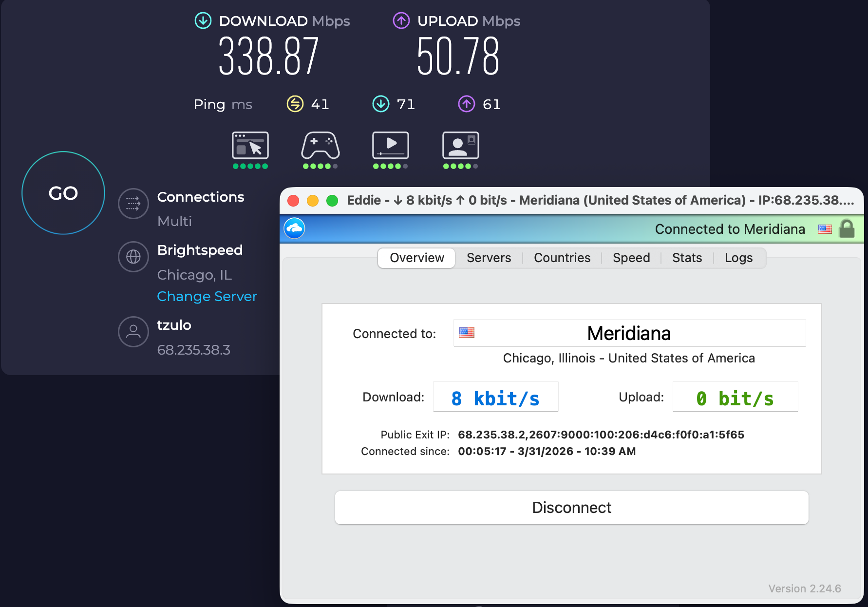Click the Brightspeed provider globe icon
868x607 pixels.
133,257
